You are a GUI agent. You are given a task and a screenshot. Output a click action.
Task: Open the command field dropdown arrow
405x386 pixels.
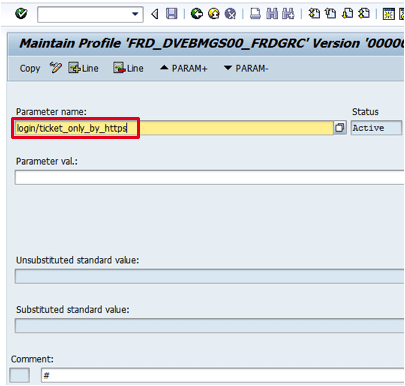tap(135, 14)
